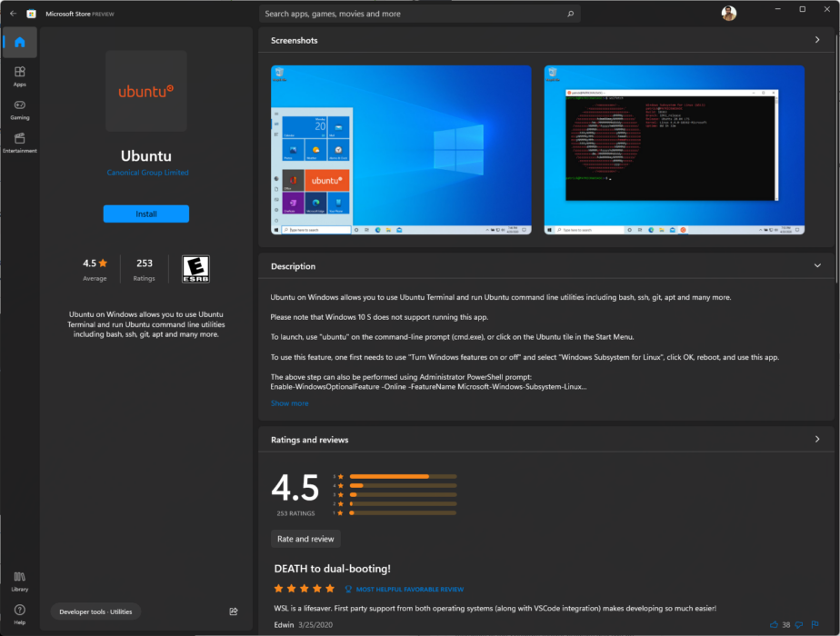The image size is (840, 636).
Task: Open Help from the sidebar
Action: click(19, 612)
